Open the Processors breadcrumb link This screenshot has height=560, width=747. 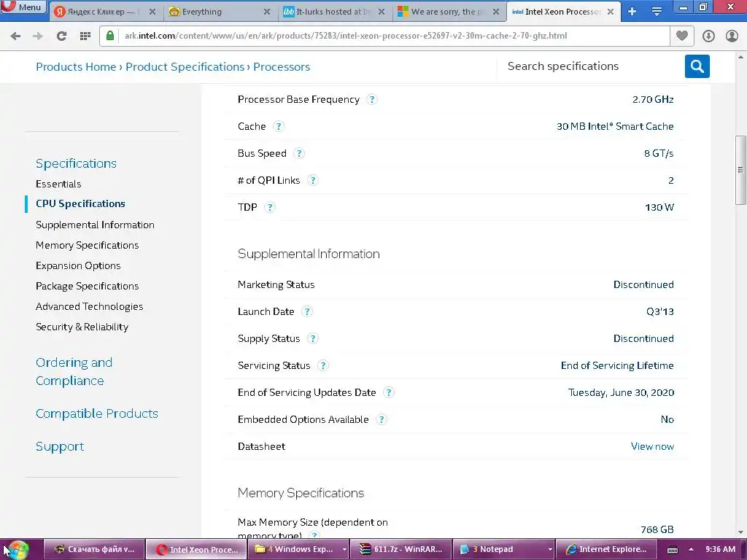point(282,66)
